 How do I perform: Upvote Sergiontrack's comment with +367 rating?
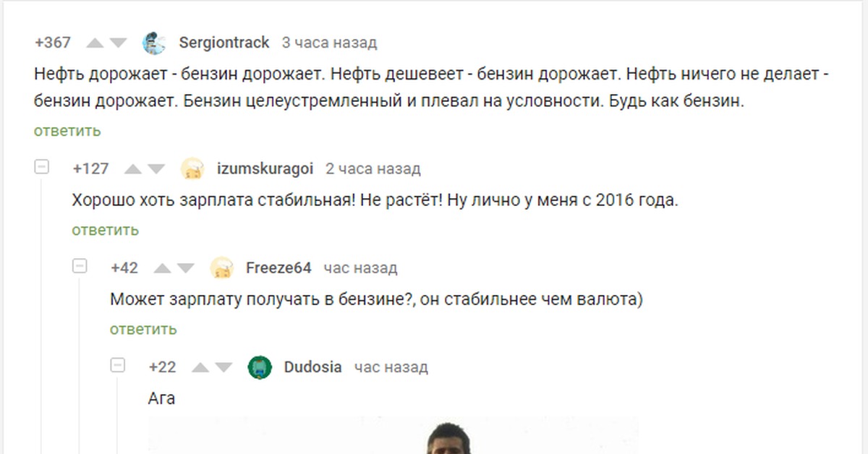[x=95, y=43]
